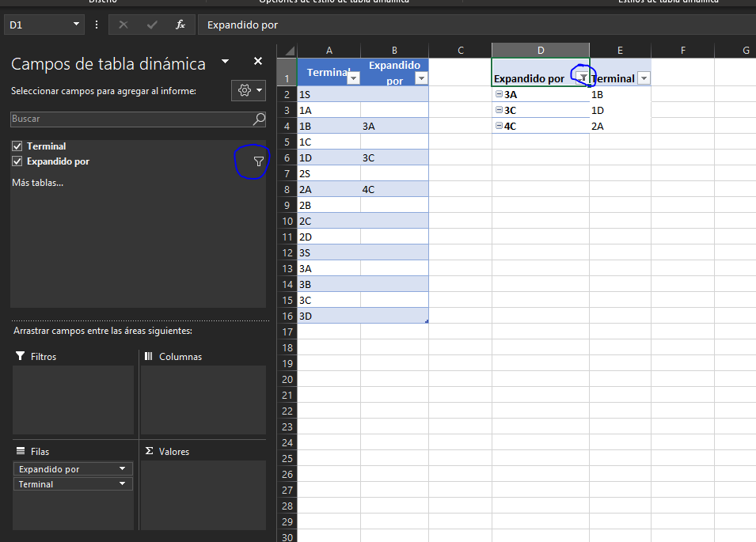Select cell containing 2D

[x=329, y=237]
